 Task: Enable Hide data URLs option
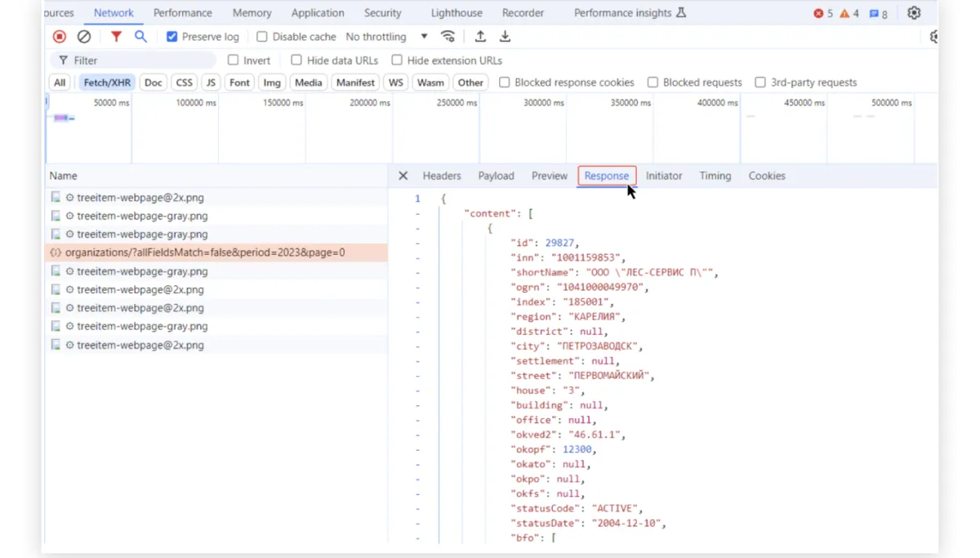pos(296,60)
